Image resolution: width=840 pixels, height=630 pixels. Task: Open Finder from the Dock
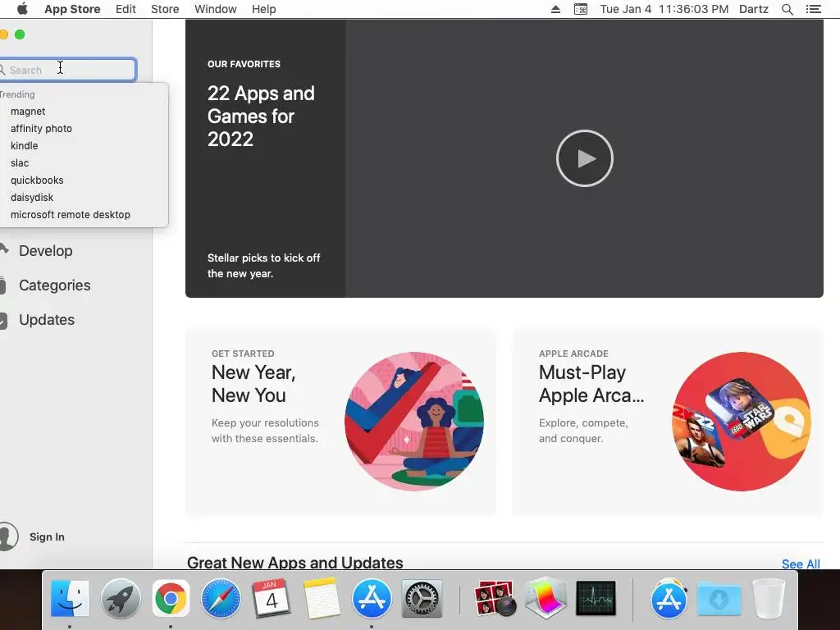(x=70, y=598)
